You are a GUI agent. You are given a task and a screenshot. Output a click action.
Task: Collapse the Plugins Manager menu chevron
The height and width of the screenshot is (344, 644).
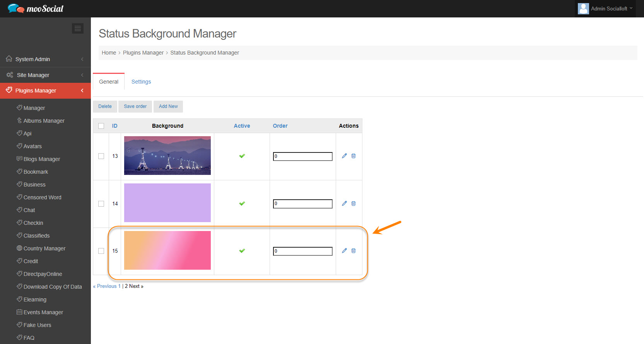click(x=82, y=91)
